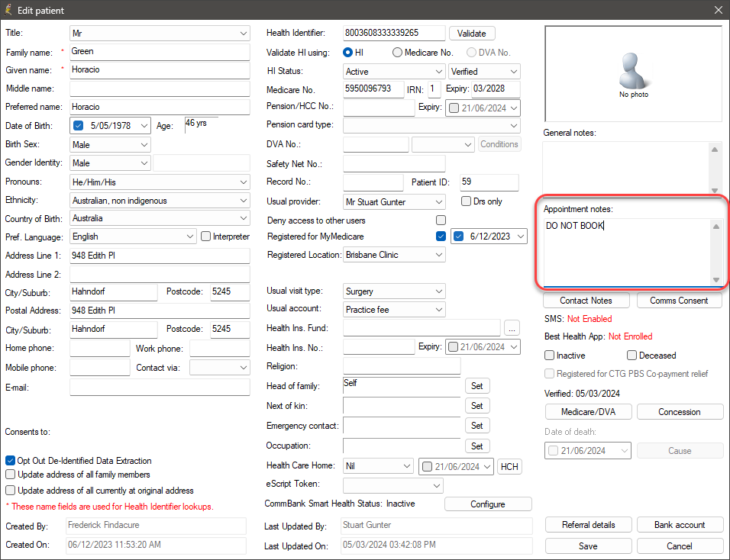The width and height of the screenshot is (730, 560).
Task: Set the Emergency contact
Action: pyautogui.click(x=476, y=426)
